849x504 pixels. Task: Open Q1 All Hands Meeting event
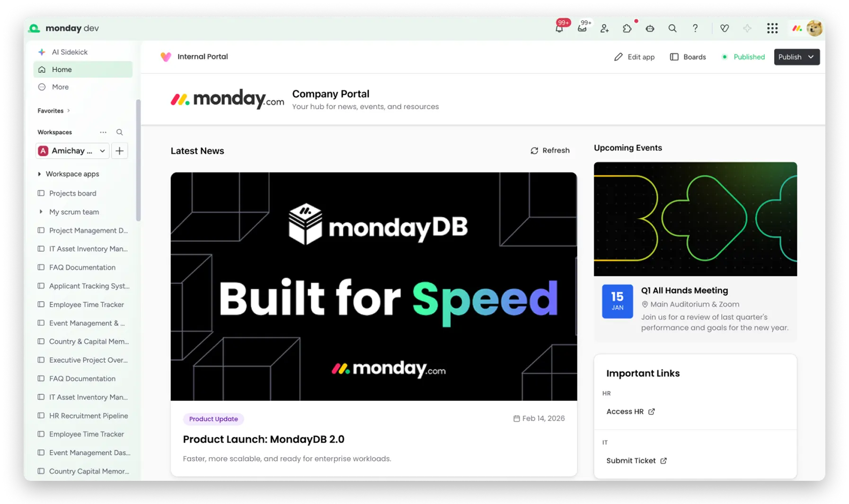pos(684,290)
